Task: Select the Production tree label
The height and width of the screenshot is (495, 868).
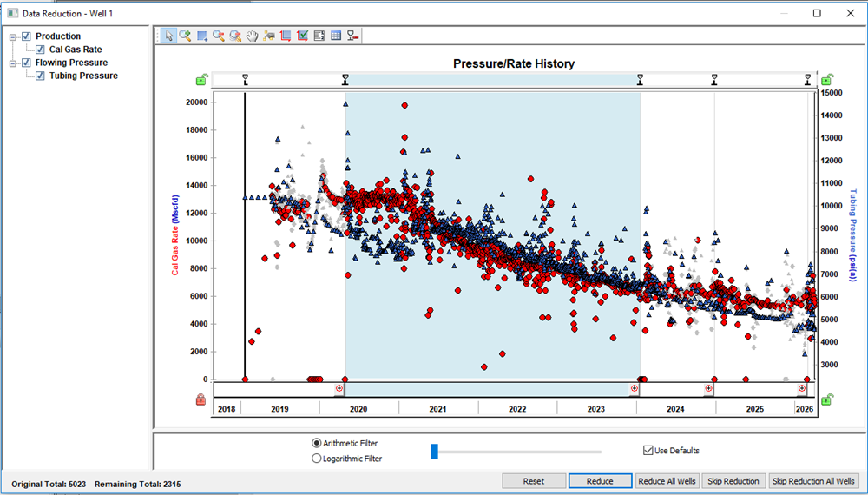Action: click(58, 36)
